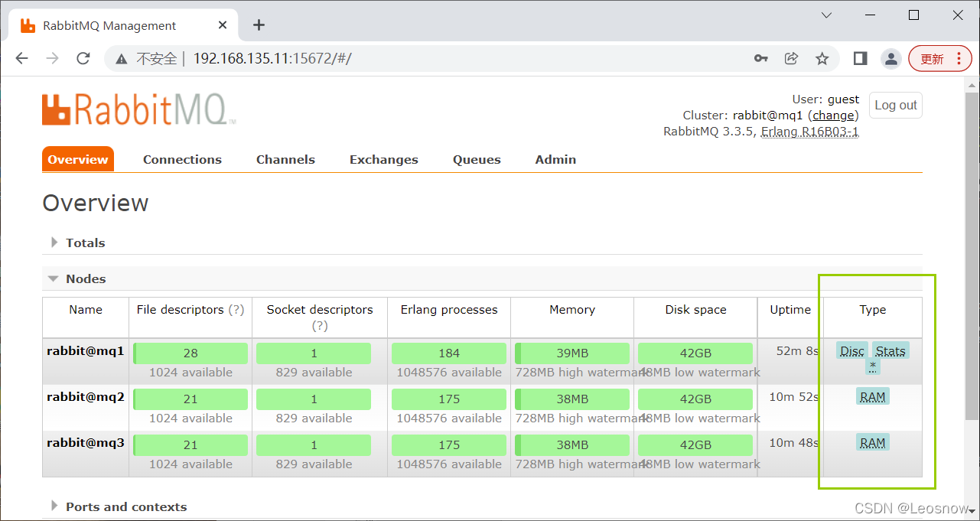Screen dimensions: 980x521
Task: Click the RAM tag for rabbit@mq3
Action: tap(873, 442)
